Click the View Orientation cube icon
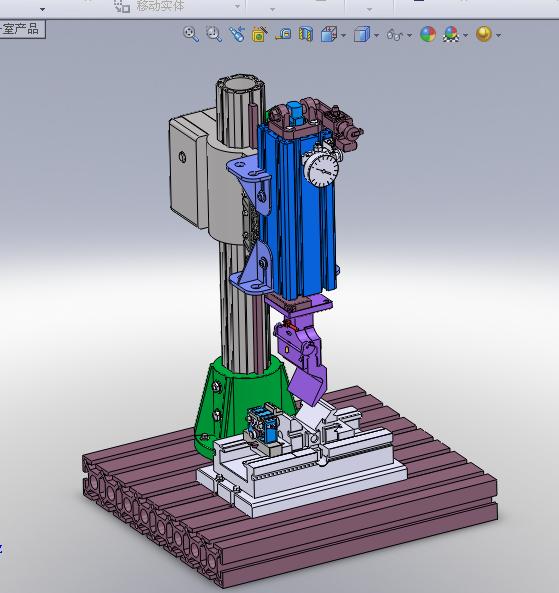The width and height of the screenshot is (559, 593). [329, 34]
